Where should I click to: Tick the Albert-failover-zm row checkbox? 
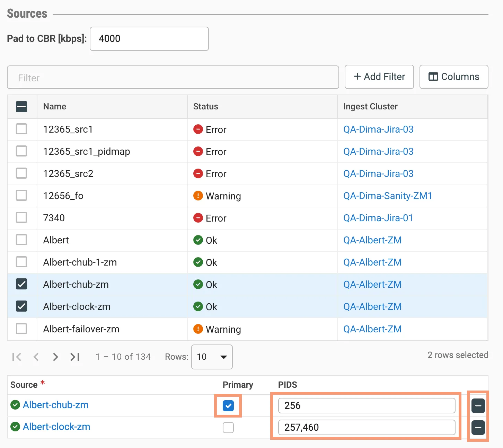click(x=21, y=329)
